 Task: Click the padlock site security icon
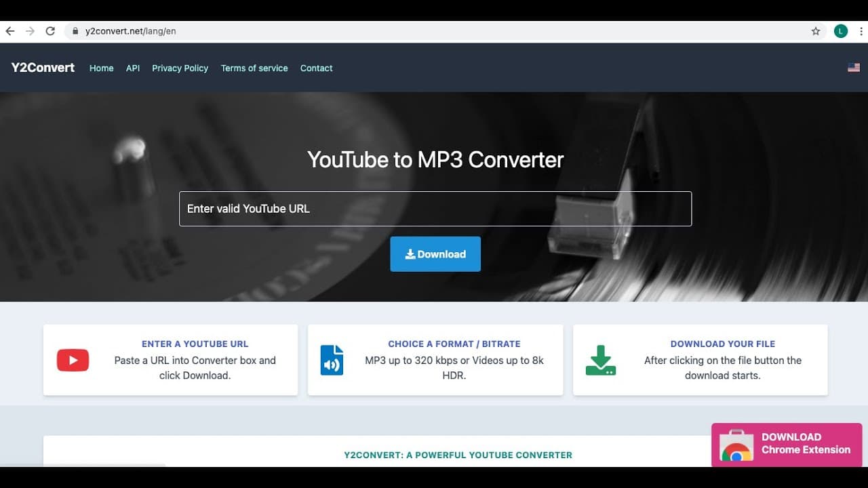pos(75,31)
